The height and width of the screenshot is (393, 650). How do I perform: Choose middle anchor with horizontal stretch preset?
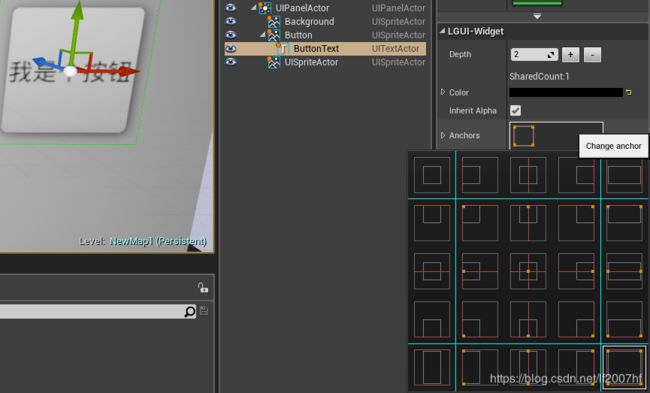624,271
